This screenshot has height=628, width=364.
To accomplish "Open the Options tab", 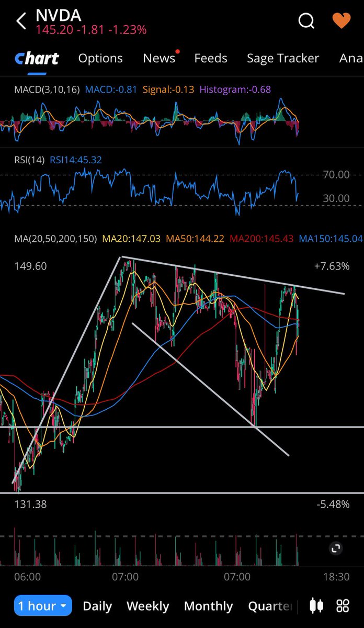I will tap(100, 59).
